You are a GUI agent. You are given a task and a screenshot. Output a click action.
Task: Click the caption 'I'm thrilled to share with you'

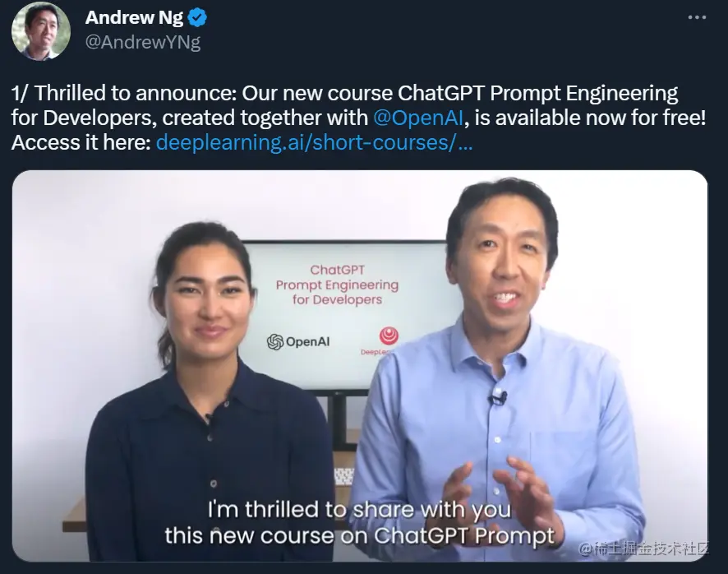pyautogui.click(x=359, y=509)
